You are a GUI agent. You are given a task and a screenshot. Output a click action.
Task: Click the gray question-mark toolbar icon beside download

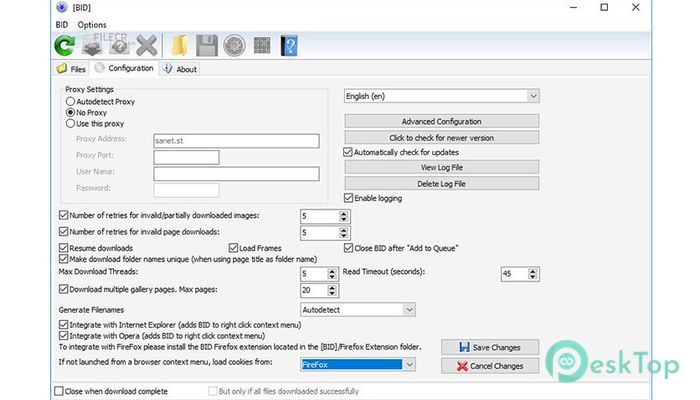pyautogui.click(x=119, y=46)
